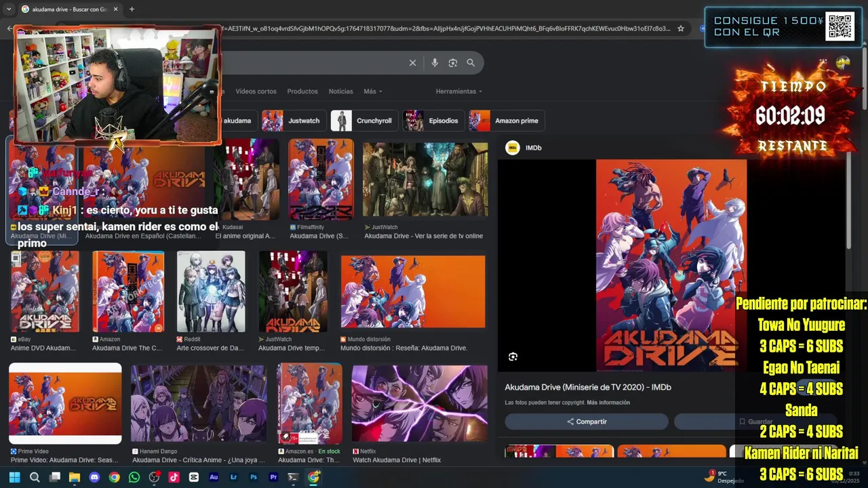
Task: Open Windows taskbar search
Action: 35,477
